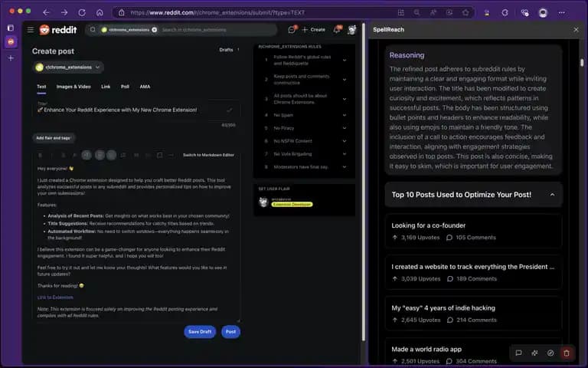The width and height of the screenshot is (588, 368).
Task: Toggle the vertical tabs panel icon
Action: pos(11,28)
